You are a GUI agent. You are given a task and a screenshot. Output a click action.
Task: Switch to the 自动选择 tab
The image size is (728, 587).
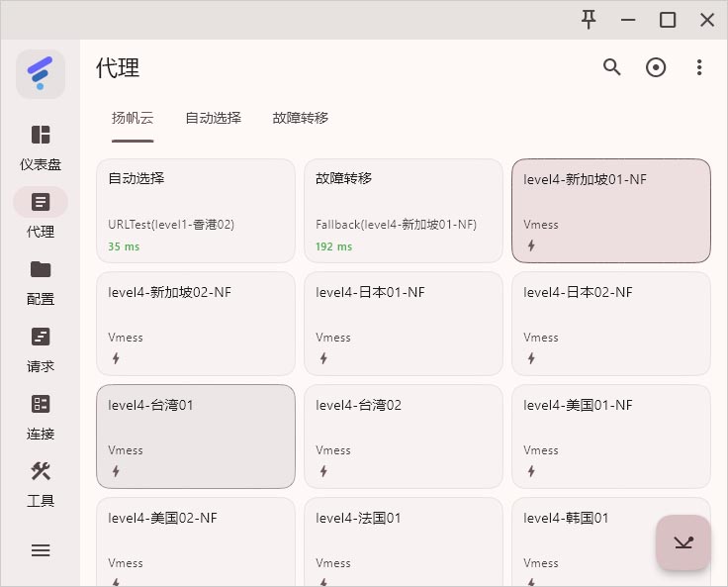(x=213, y=118)
